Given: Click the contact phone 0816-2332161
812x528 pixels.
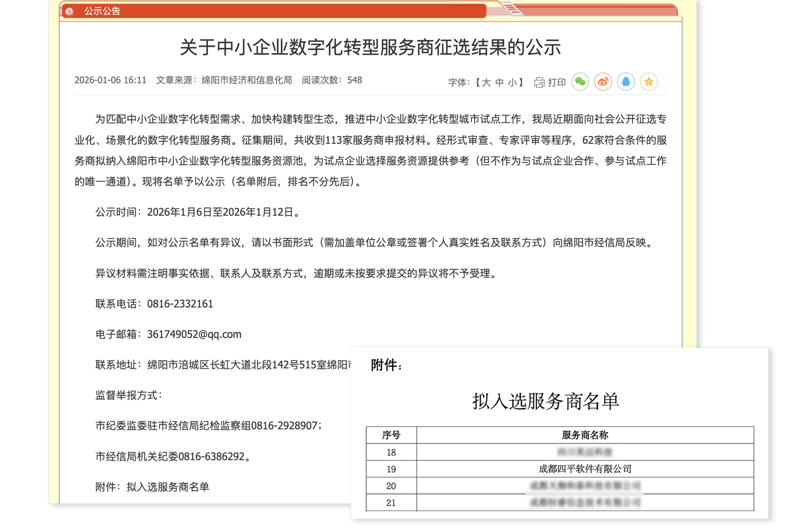Looking at the screenshot, I should coord(180,303).
